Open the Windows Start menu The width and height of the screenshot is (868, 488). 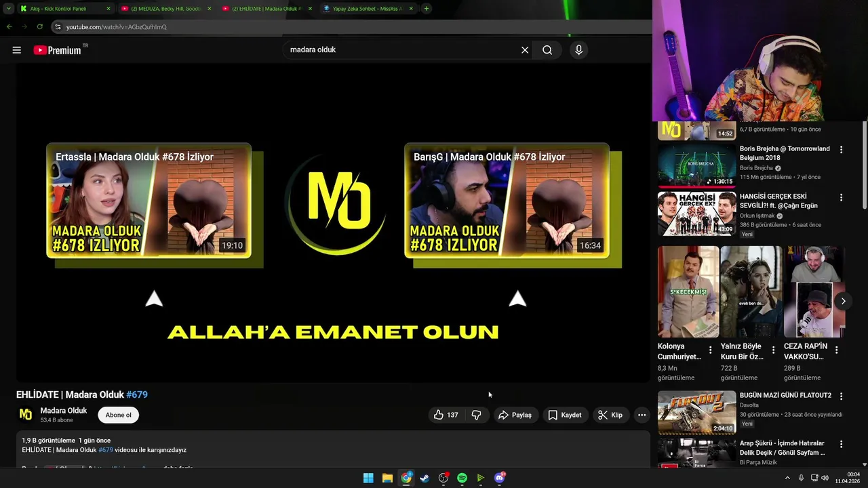tap(368, 478)
